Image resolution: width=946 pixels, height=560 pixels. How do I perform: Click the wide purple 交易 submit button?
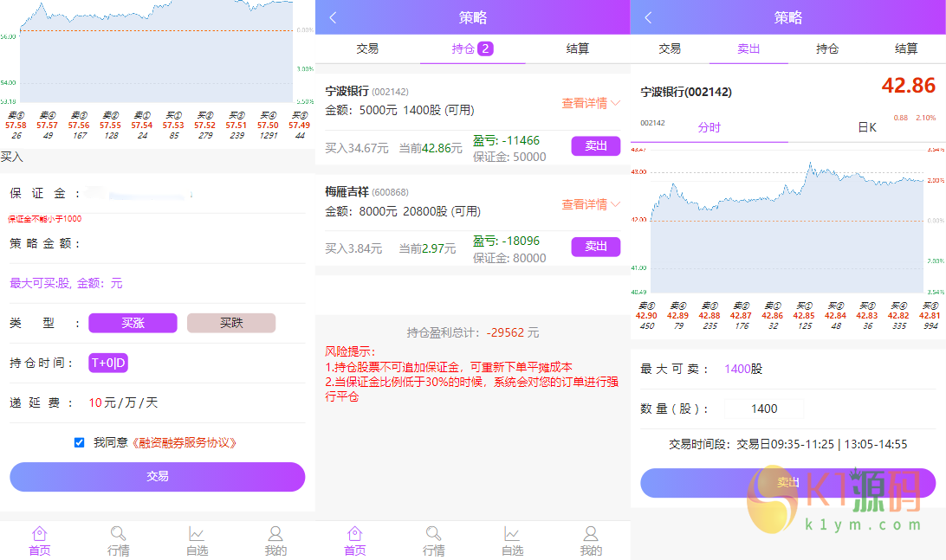[158, 476]
